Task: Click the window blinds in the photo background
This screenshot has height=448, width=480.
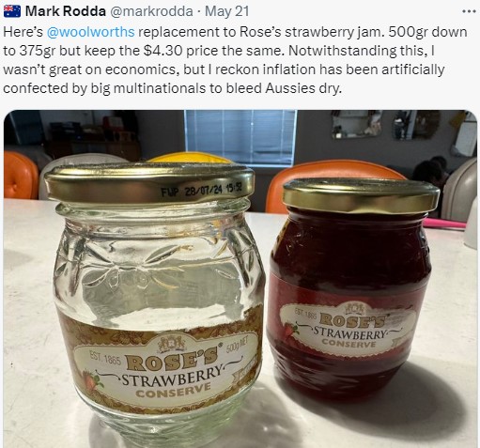Action: (240, 136)
